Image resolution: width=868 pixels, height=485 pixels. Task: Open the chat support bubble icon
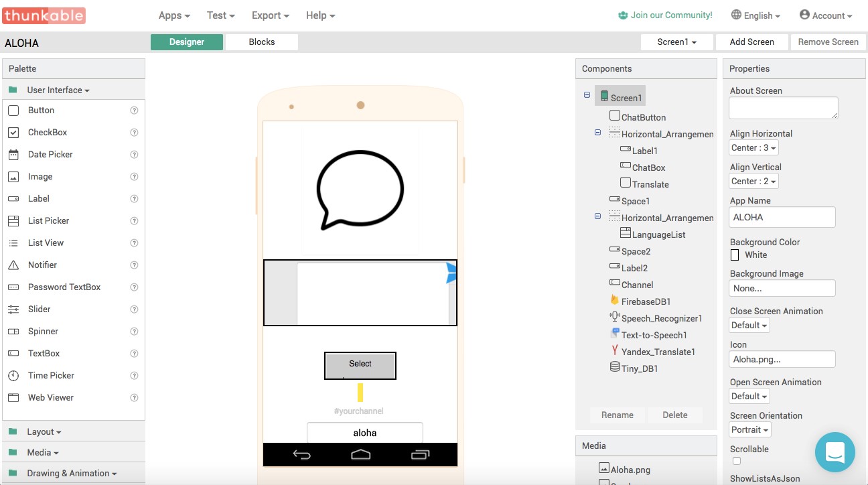835,452
